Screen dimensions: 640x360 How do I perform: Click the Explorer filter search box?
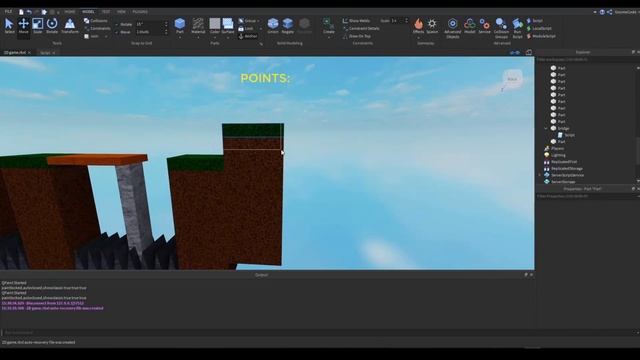pyautogui.click(x=586, y=60)
